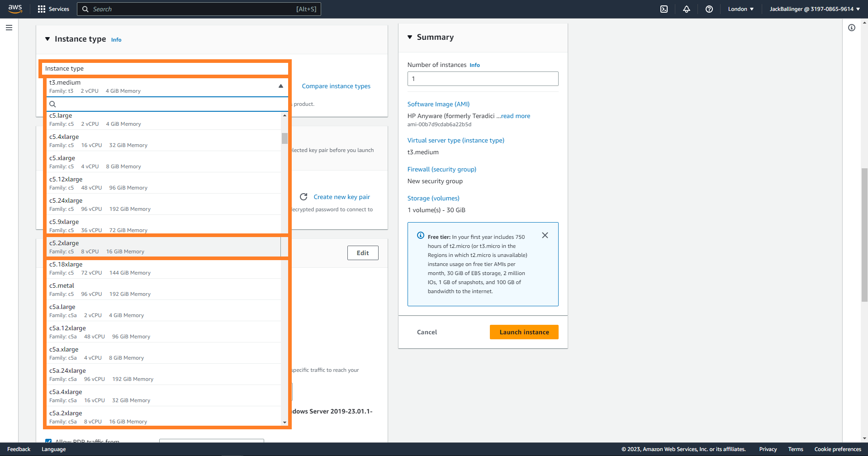The height and width of the screenshot is (456, 868).
Task: Open the CloudShell terminal icon
Action: pos(664,9)
